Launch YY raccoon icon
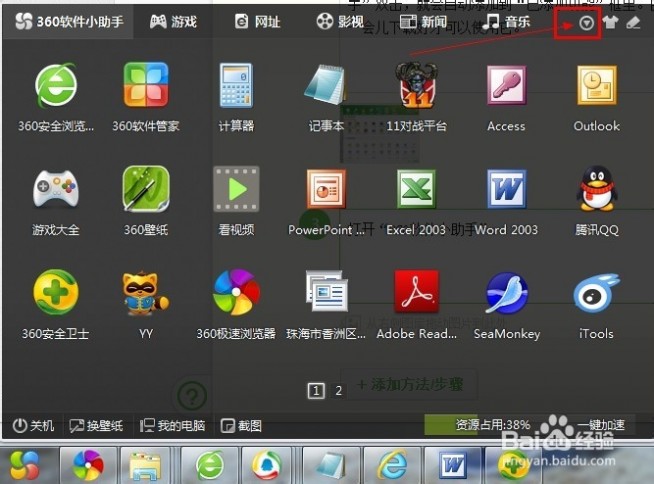Screen dimensions: 654x484 [146, 293]
